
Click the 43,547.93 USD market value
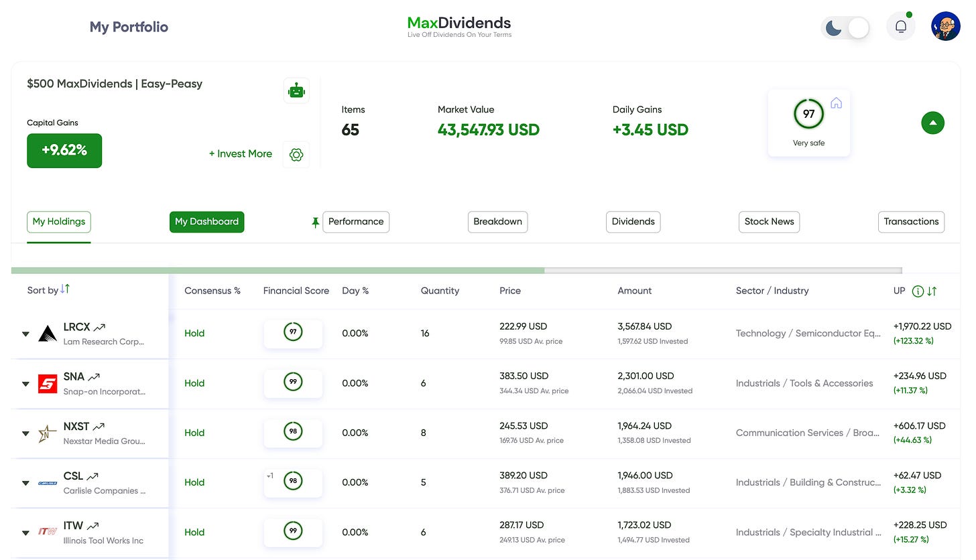(489, 130)
